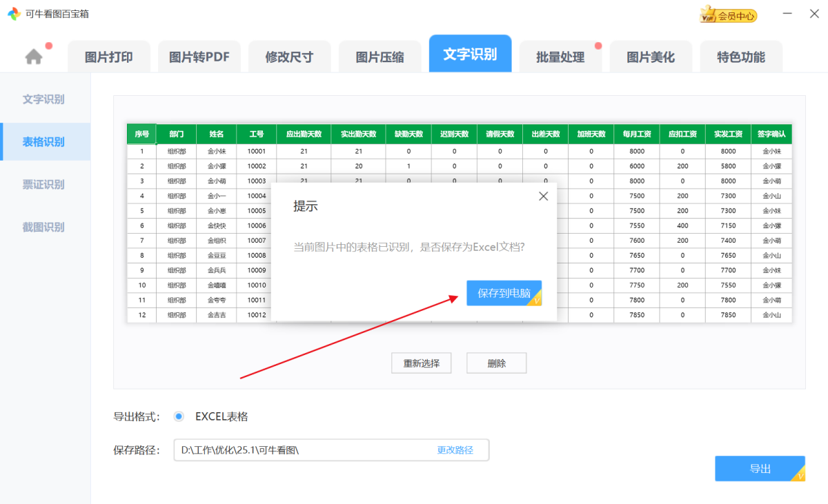Click the 应出勤天数 column header
Screen dimensions: 828x504
[x=304, y=134]
